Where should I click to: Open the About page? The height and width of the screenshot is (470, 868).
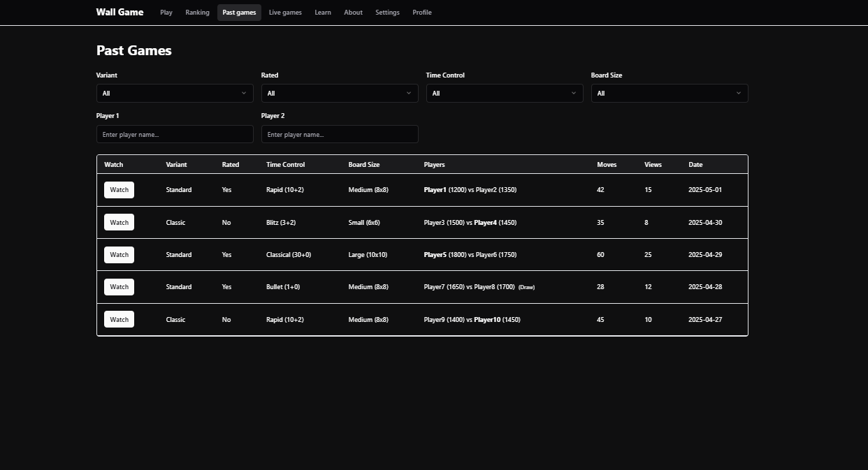353,13
